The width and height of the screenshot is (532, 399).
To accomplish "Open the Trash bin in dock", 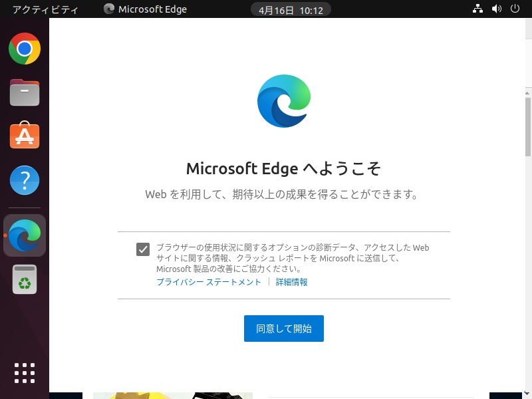I will point(25,279).
